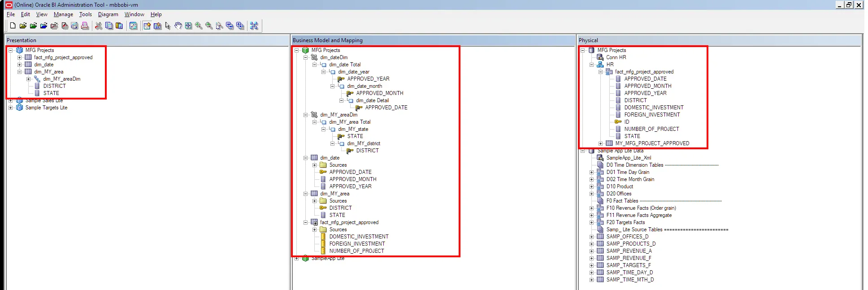Collapse dim_date_year level node
Viewport: 868px width, 290px height.
pos(323,72)
